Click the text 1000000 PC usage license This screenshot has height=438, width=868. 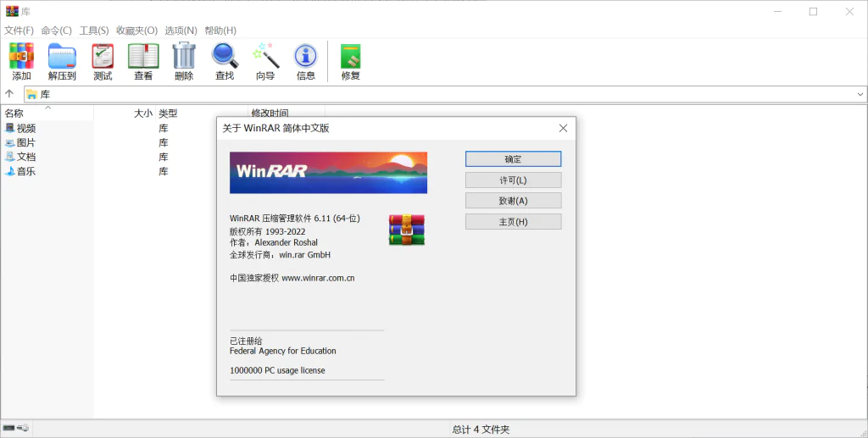(x=277, y=370)
